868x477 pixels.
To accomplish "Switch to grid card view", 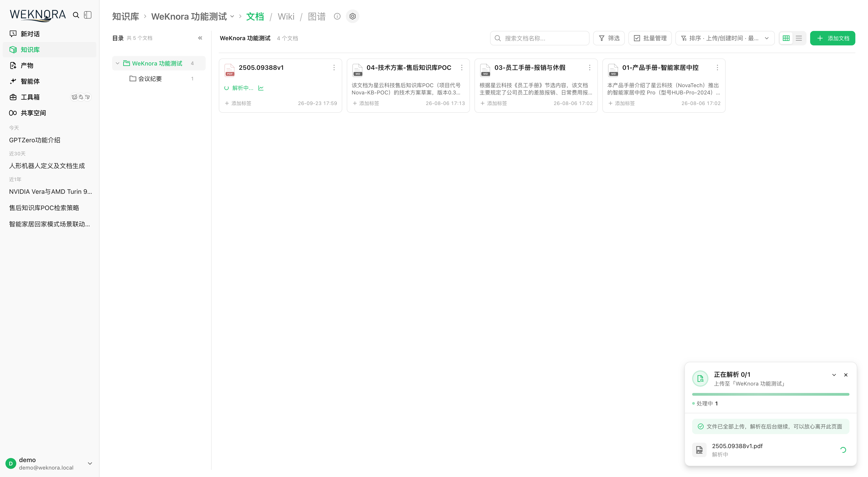I will (x=786, y=38).
